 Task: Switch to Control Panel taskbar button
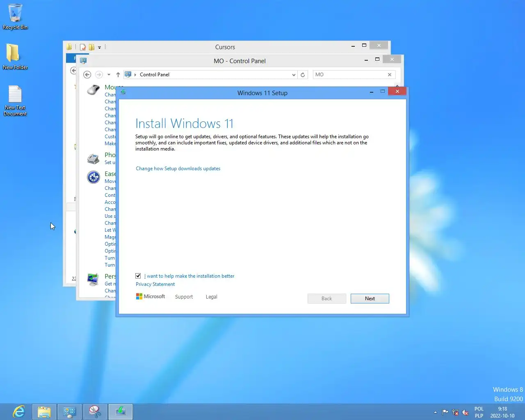pos(70,411)
